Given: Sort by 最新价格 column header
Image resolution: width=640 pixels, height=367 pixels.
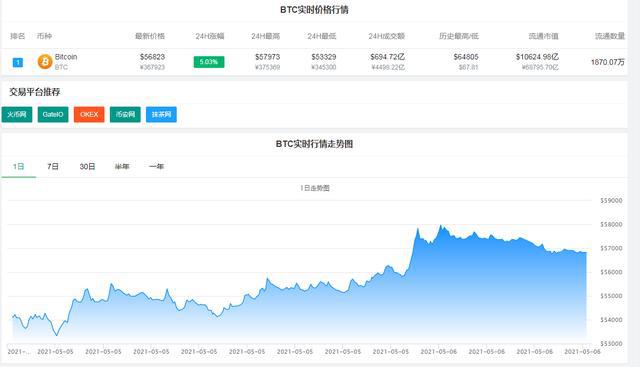Looking at the screenshot, I should 150,36.
